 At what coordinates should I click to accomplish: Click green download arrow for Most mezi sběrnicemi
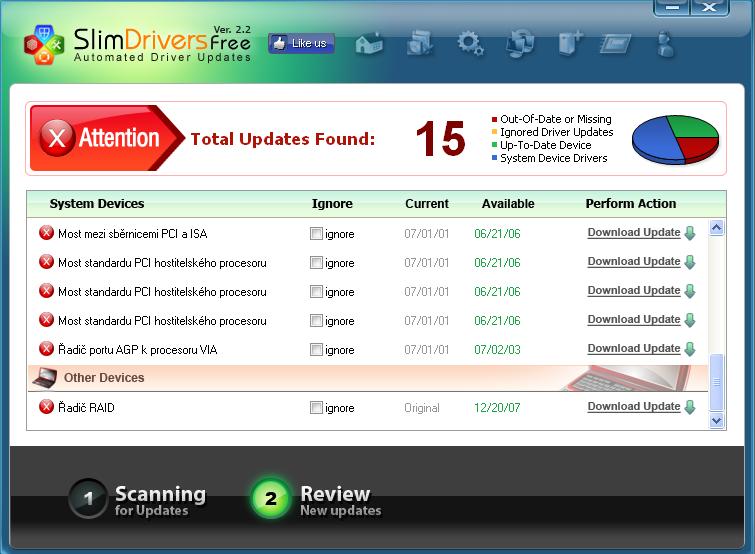690,233
